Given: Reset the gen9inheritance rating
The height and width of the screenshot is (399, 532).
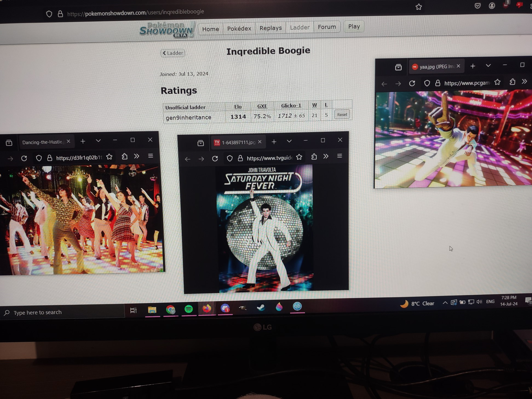Looking at the screenshot, I should pyautogui.click(x=342, y=114).
